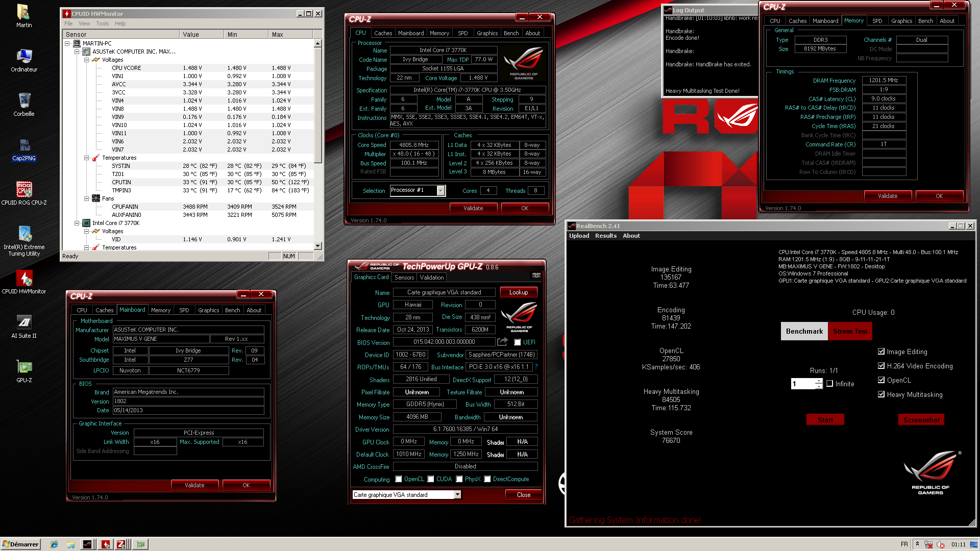Open SPD tab in CPU-Z Mainboard window
The height and width of the screenshot is (551, 980).
coord(184,310)
